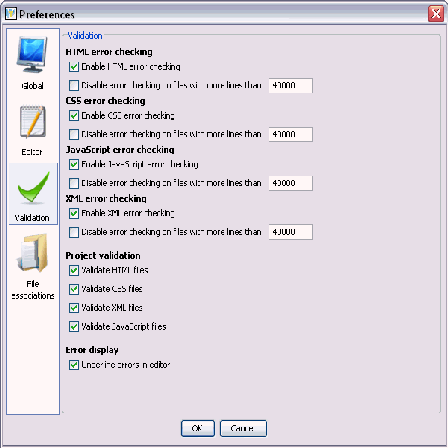This screenshot has width=448, height=448.
Task: Toggle Enable XML error checking
Action: click(74, 213)
